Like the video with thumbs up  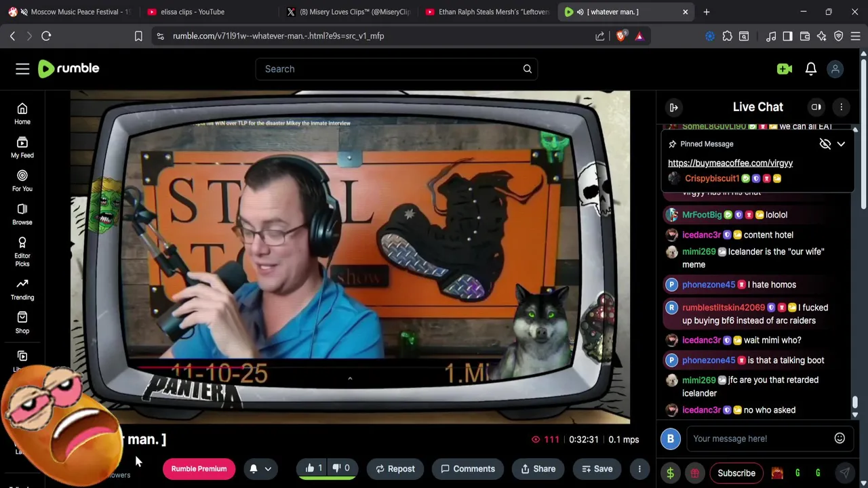(314, 468)
